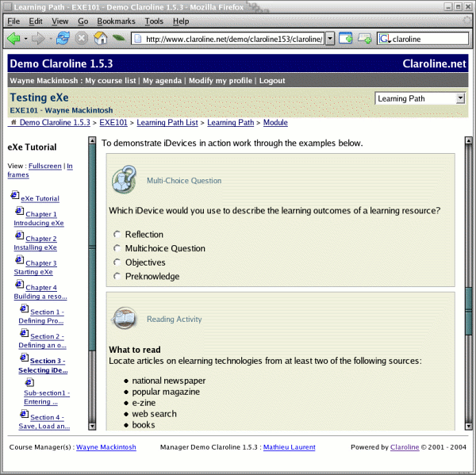Open the Learning Path List breadcrumb
This screenshot has width=476, height=475.
click(167, 122)
